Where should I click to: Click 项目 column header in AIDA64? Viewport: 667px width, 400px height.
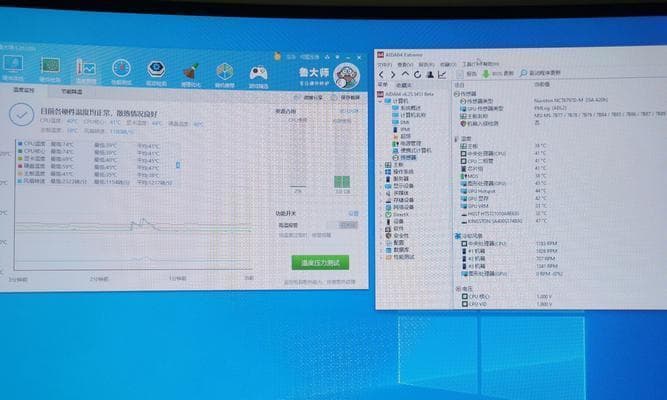(460, 85)
